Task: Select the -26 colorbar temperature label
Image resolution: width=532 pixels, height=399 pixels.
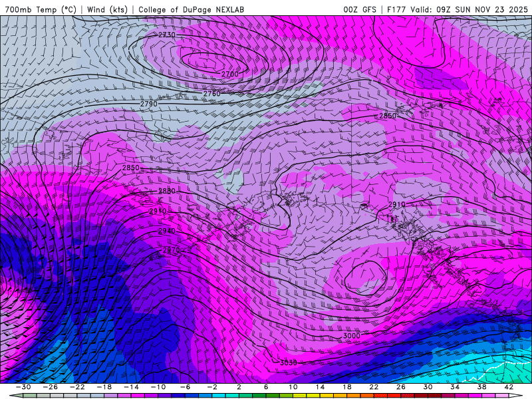Action: (x=51, y=387)
